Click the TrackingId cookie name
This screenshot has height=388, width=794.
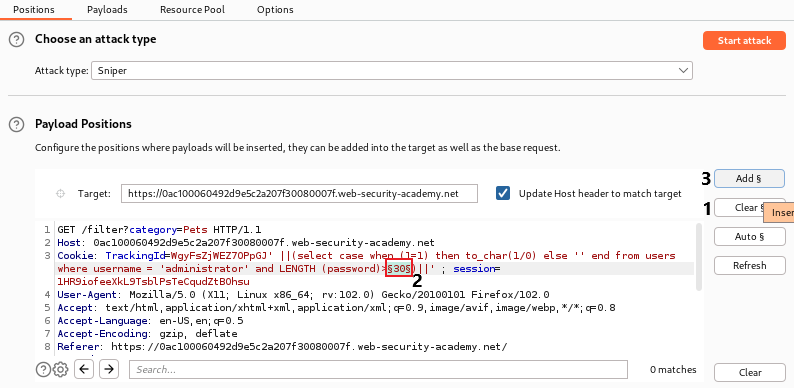[x=135, y=256]
